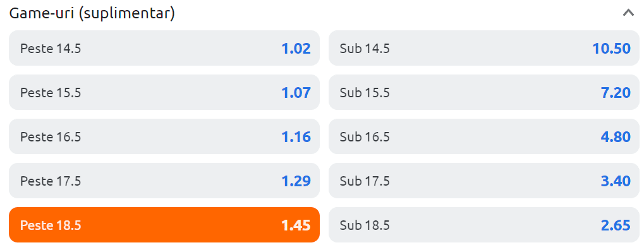
Task: Select the Sub 14.5 bet option
Action: 484,48
